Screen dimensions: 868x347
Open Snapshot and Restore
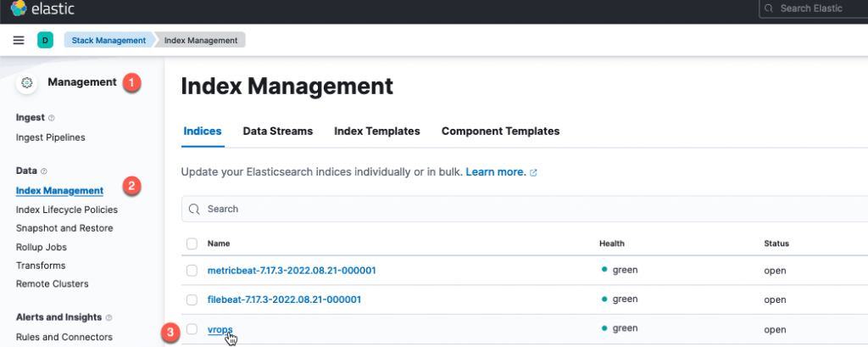tap(64, 228)
